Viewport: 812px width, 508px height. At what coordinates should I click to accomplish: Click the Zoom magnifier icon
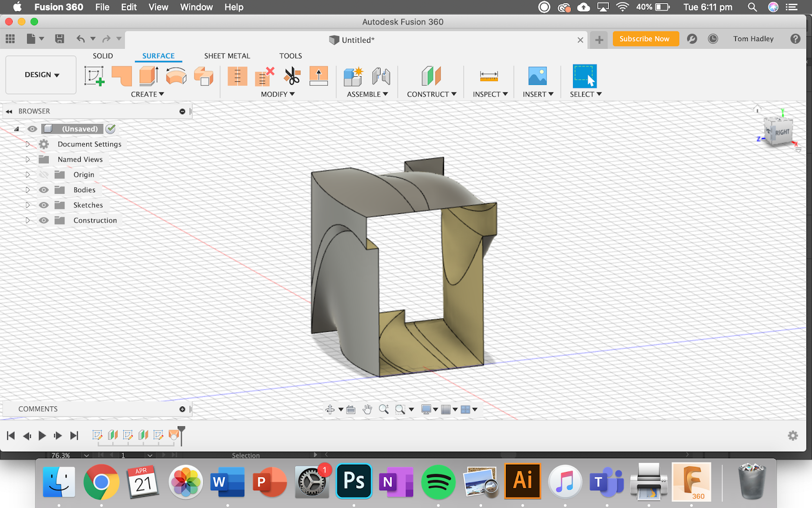point(384,409)
